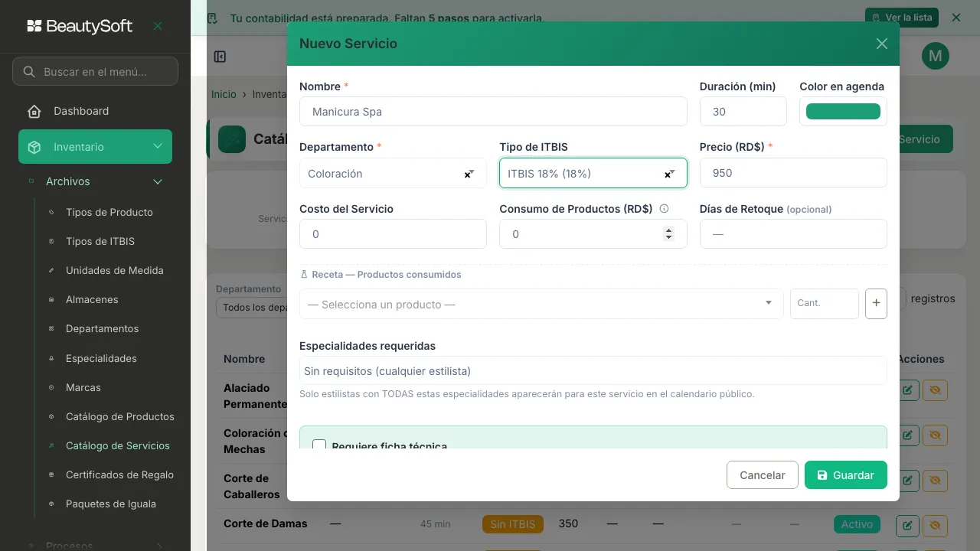
Task: Collapse the Inventario menu chevron
Action: pyautogui.click(x=158, y=146)
